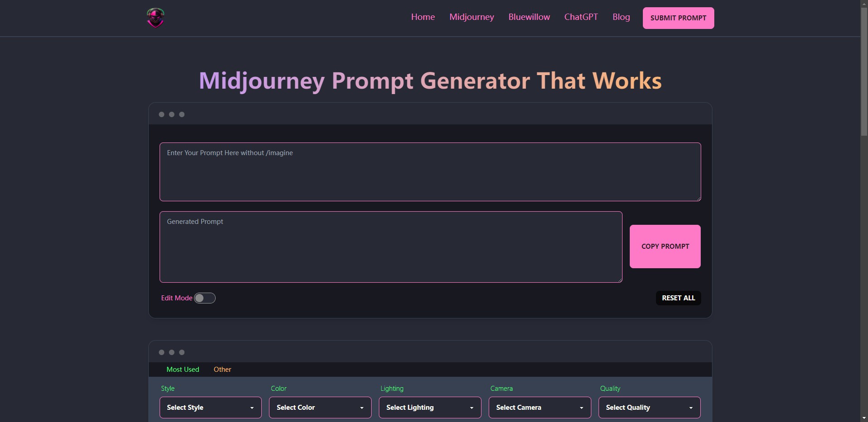Open the Midjourney navigation link
This screenshot has width=868, height=422.
(x=472, y=17)
